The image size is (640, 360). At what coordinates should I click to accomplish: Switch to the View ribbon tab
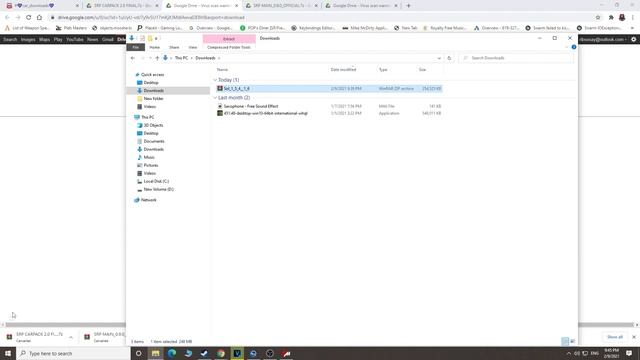click(193, 47)
